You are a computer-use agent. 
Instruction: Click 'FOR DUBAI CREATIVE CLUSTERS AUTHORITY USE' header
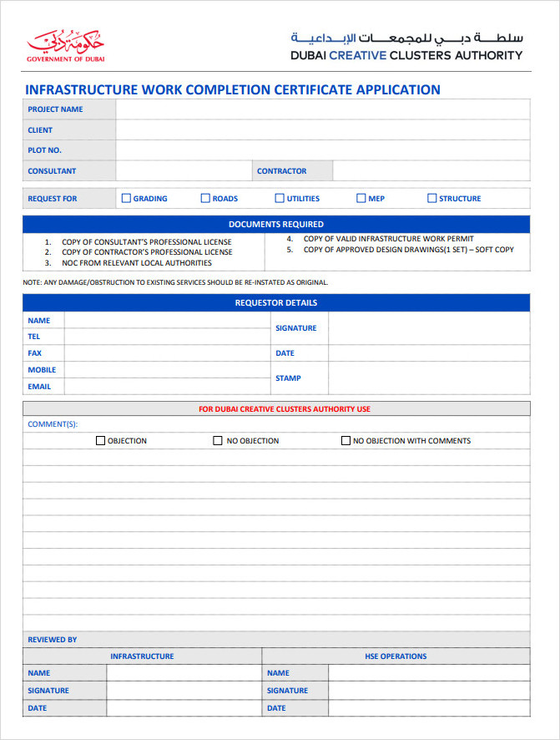[276, 408]
